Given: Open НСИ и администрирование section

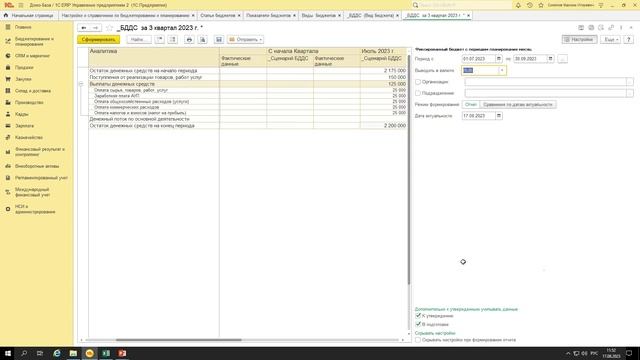Looking at the screenshot, I should (x=35, y=209).
